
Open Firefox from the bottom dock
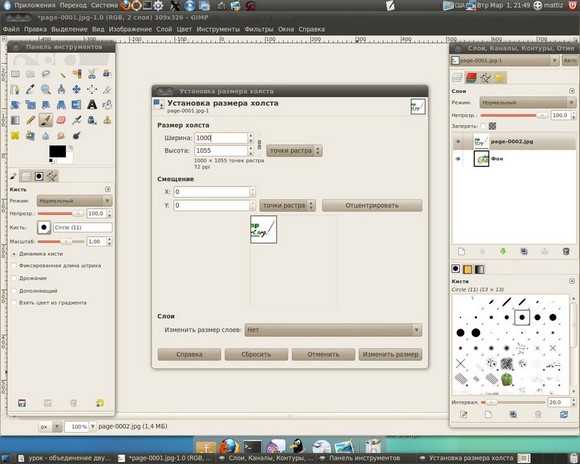[x=229, y=446]
